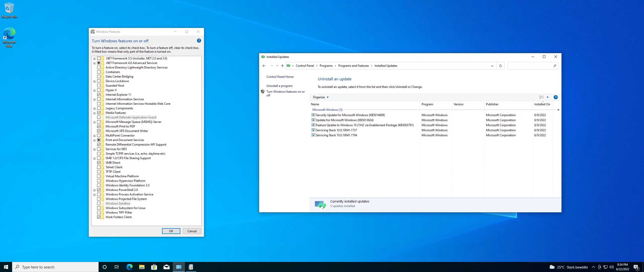Click the help icon in Windows Features dialog
Viewport: 644px width, 272px height.
tap(199, 41)
